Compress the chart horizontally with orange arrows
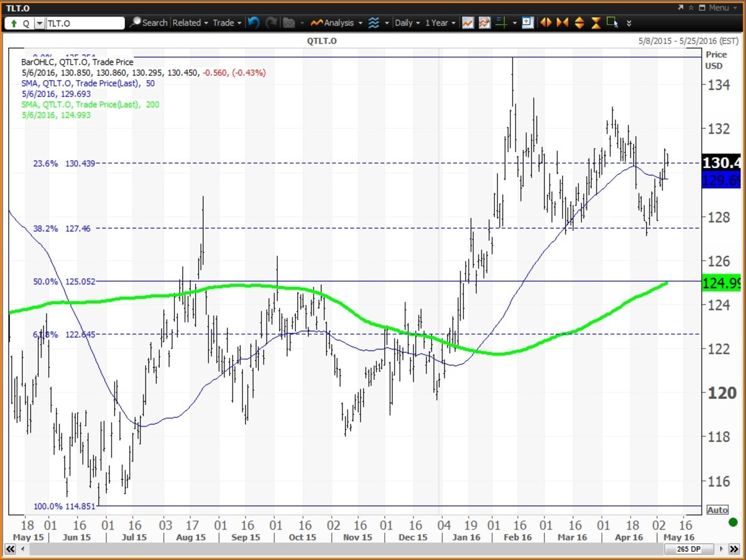 [563, 23]
